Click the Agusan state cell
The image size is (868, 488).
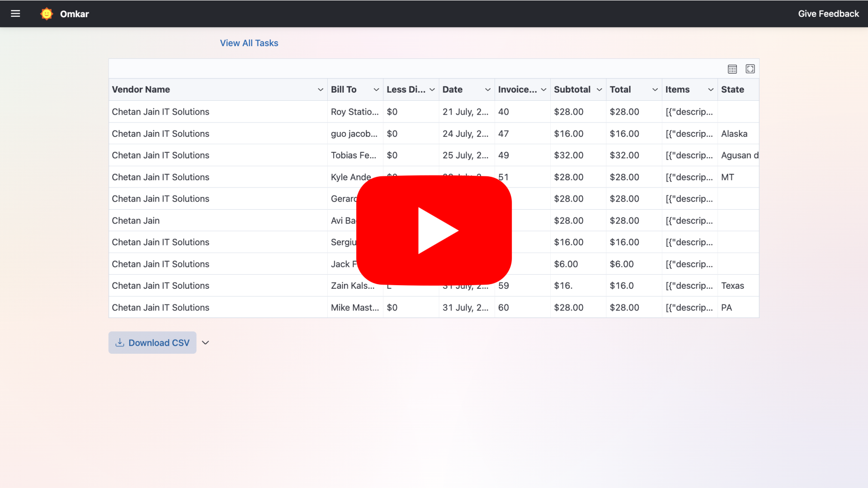tap(738, 155)
